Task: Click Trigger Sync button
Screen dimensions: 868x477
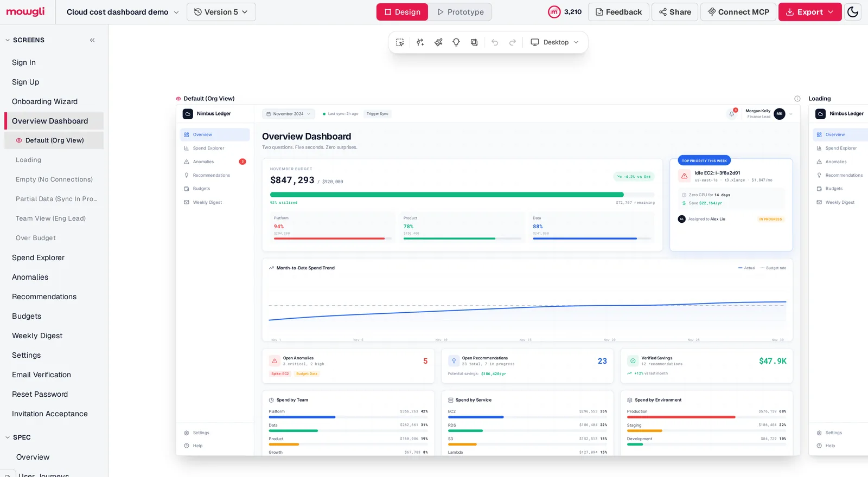Action: click(378, 114)
